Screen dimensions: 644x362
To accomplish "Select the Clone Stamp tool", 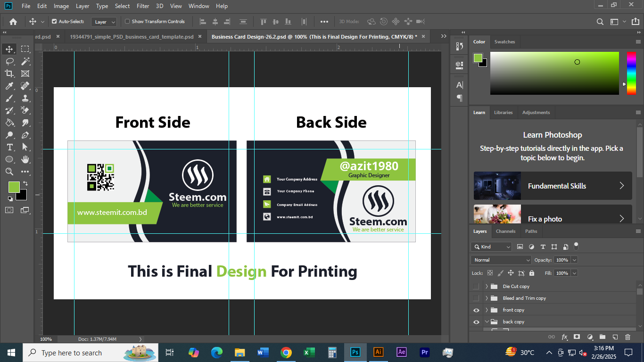I will (25, 99).
